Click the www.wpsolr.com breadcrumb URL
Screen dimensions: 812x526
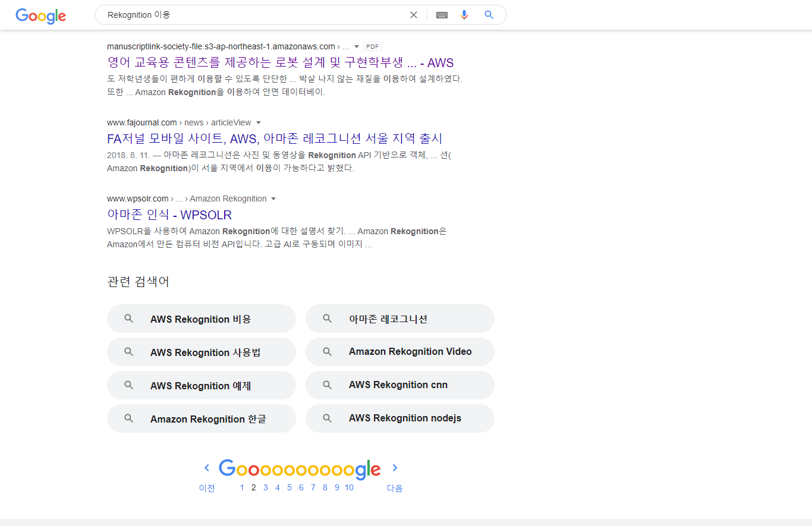[138, 199]
